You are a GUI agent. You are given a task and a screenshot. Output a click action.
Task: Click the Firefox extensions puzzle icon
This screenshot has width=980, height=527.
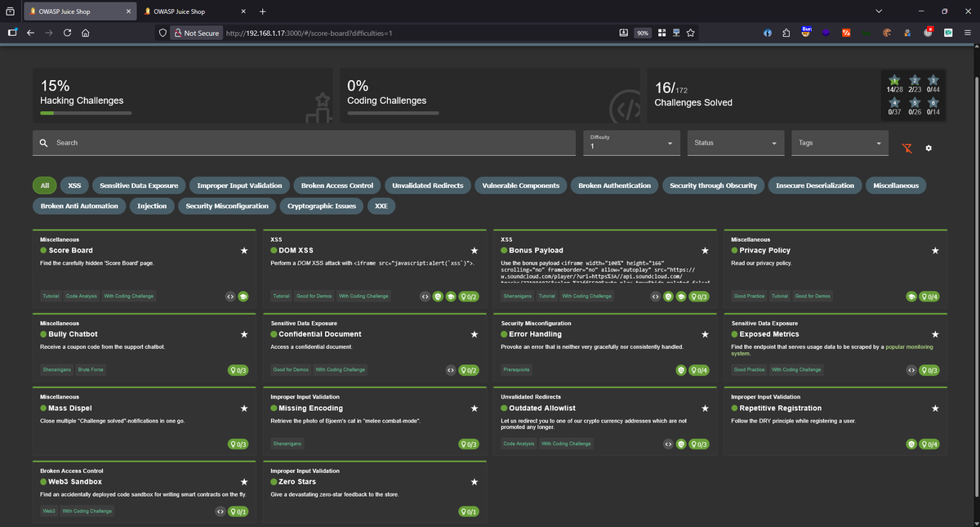tap(786, 33)
